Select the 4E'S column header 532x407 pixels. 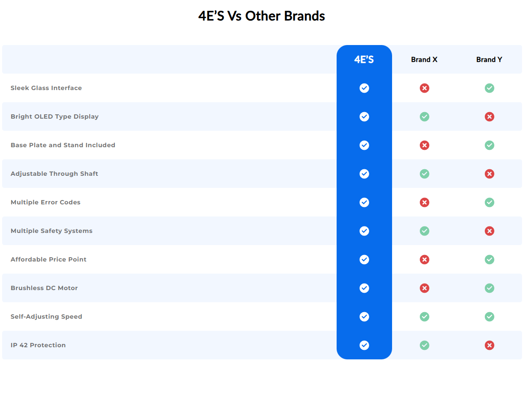(x=364, y=60)
